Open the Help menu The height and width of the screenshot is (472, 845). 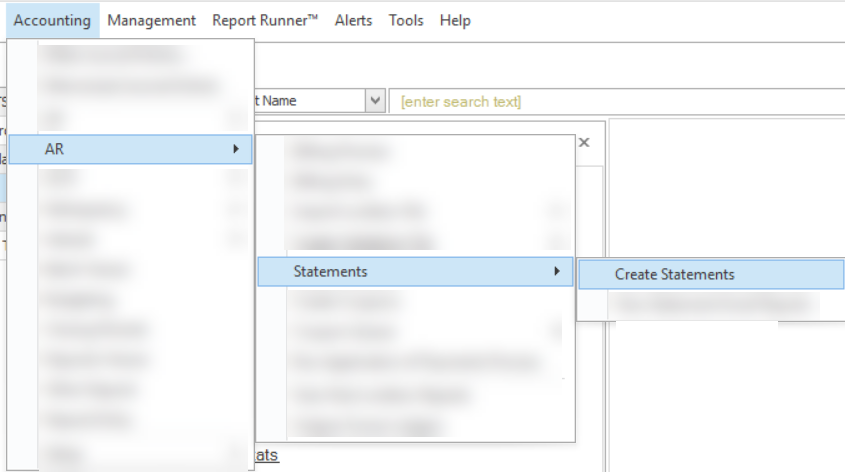[x=455, y=20]
